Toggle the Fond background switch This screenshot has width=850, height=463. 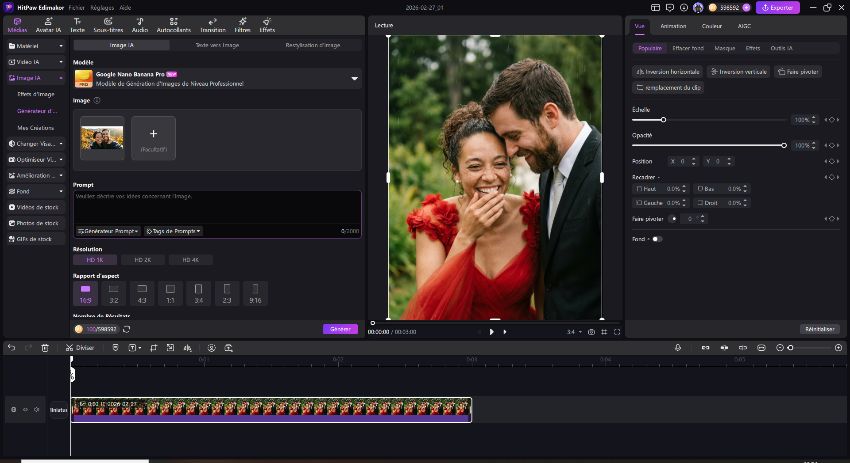point(657,239)
